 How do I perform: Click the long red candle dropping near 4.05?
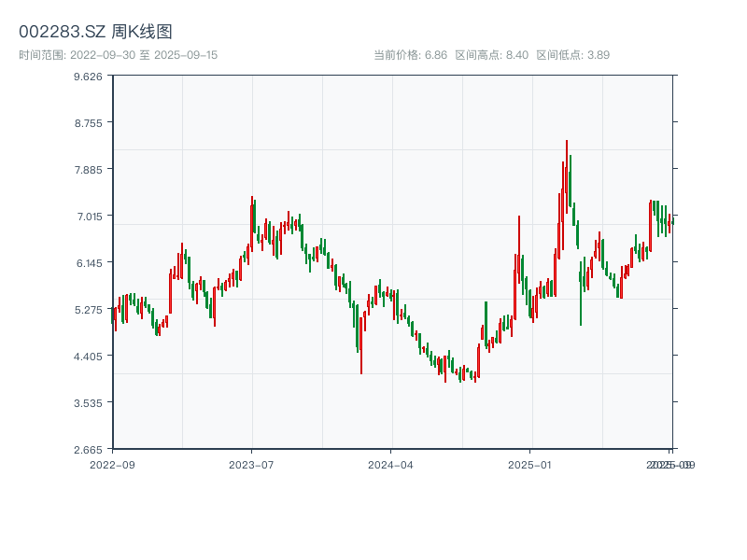[361, 345]
